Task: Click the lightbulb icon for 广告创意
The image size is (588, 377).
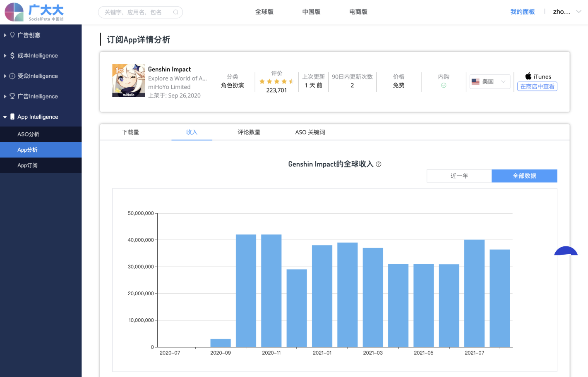Action: point(12,35)
